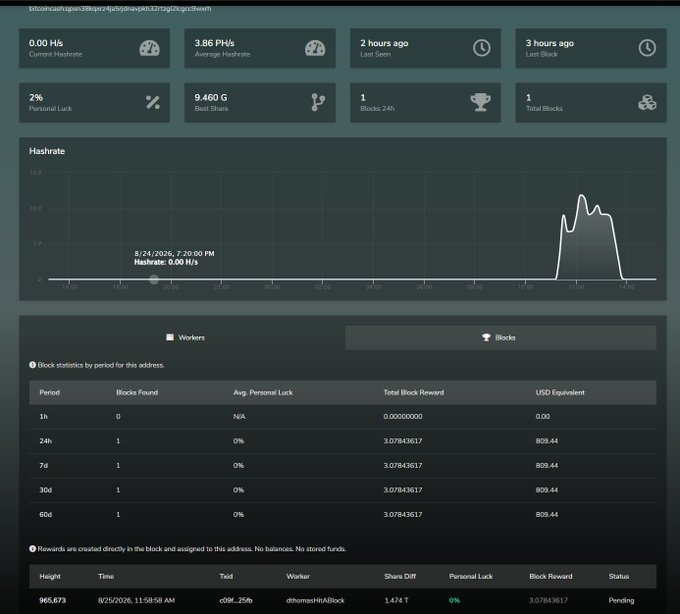This screenshot has width=680, height=614.
Task: Click 809.44 USD in the 24h row
Action: coord(547,441)
